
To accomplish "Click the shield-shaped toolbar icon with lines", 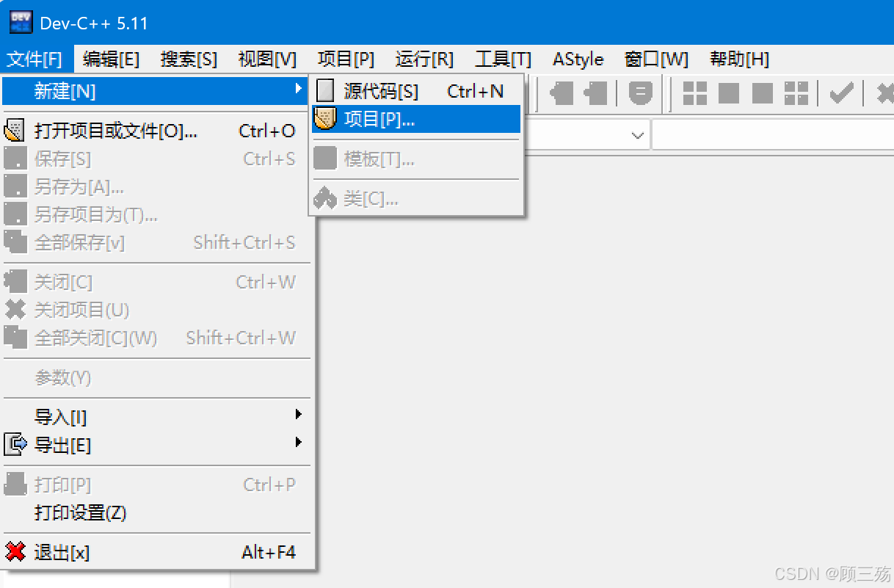I will tap(641, 93).
